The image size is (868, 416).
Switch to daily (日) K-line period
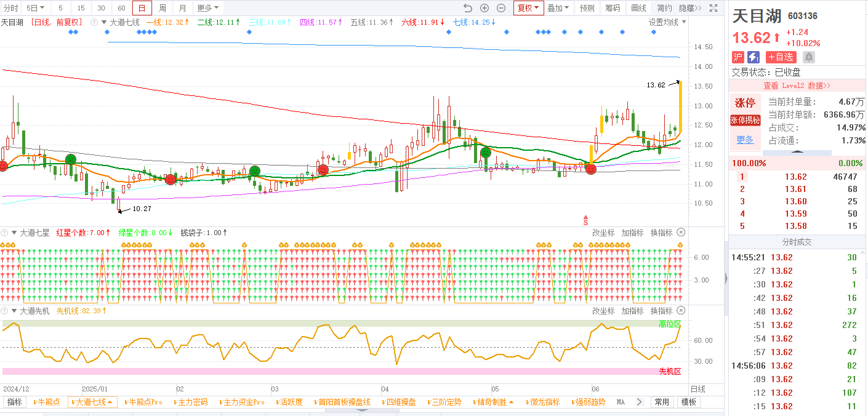[x=142, y=8]
